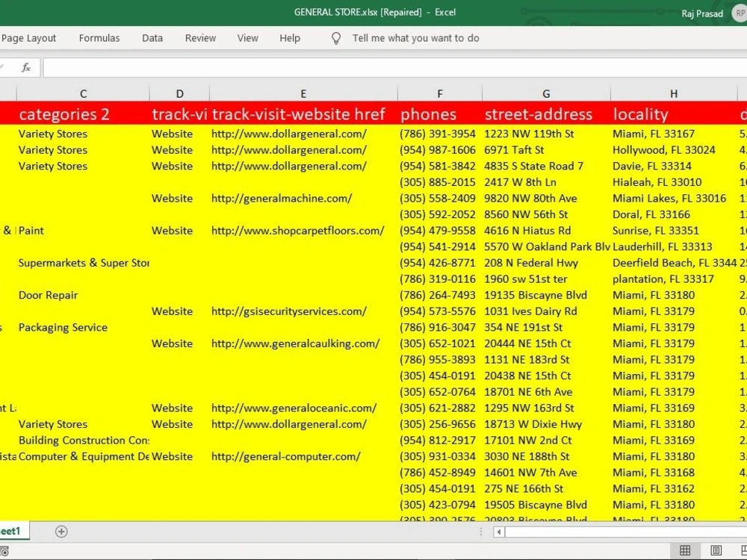The width and height of the screenshot is (747, 560).
Task: Open http://generalmachine.com/ link cell
Action: 303,199
